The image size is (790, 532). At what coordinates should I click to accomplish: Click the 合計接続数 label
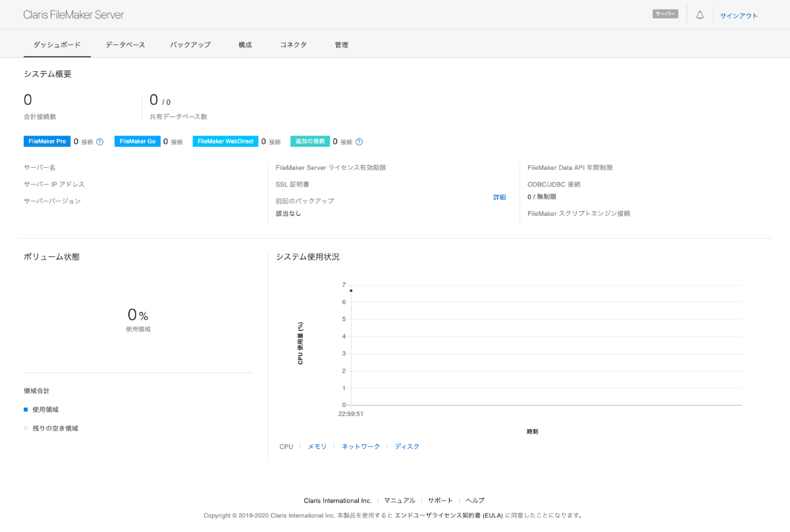coord(40,117)
